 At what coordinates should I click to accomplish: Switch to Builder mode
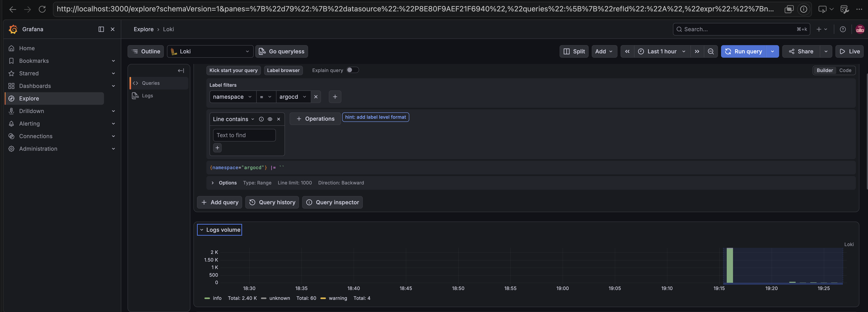[824, 70]
